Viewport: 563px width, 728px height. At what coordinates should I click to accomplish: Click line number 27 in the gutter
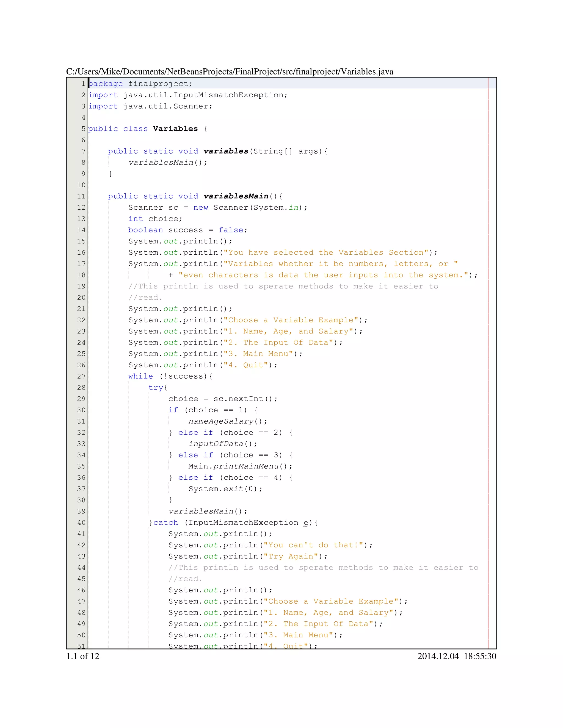click(81, 376)
